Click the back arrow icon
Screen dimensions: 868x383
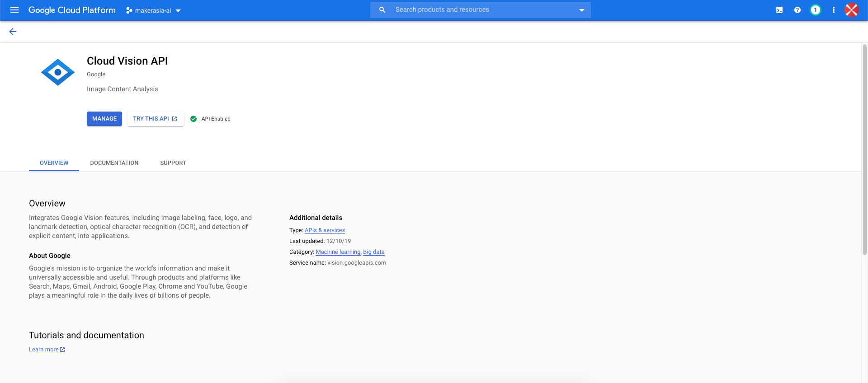(13, 32)
